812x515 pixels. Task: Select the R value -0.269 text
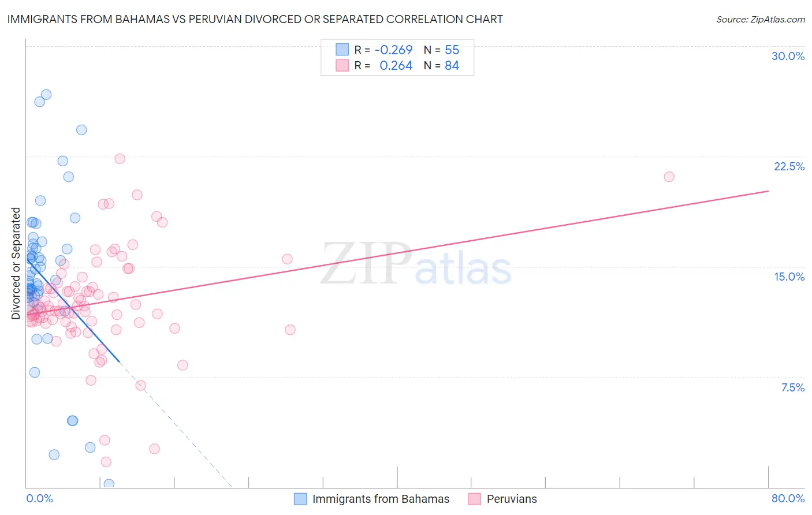[x=393, y=50]
